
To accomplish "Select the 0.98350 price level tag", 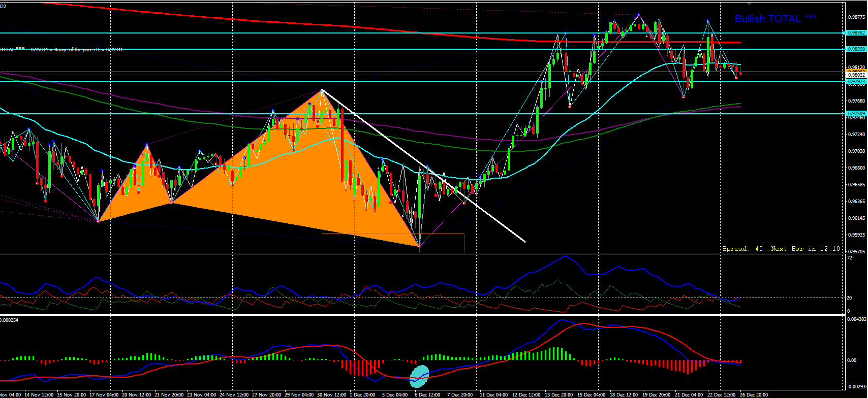I will [856, 49].
